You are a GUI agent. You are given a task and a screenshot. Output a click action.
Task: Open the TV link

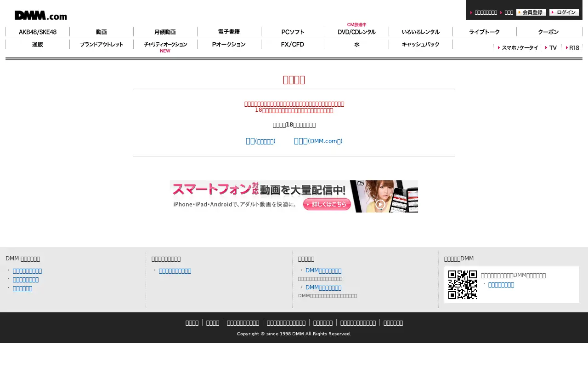(x=551, y=47)
